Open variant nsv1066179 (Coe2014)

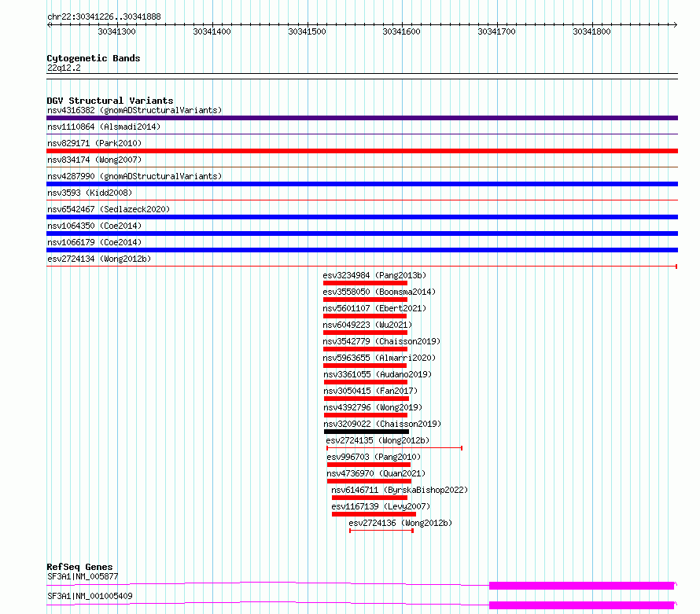pos(94,242)
